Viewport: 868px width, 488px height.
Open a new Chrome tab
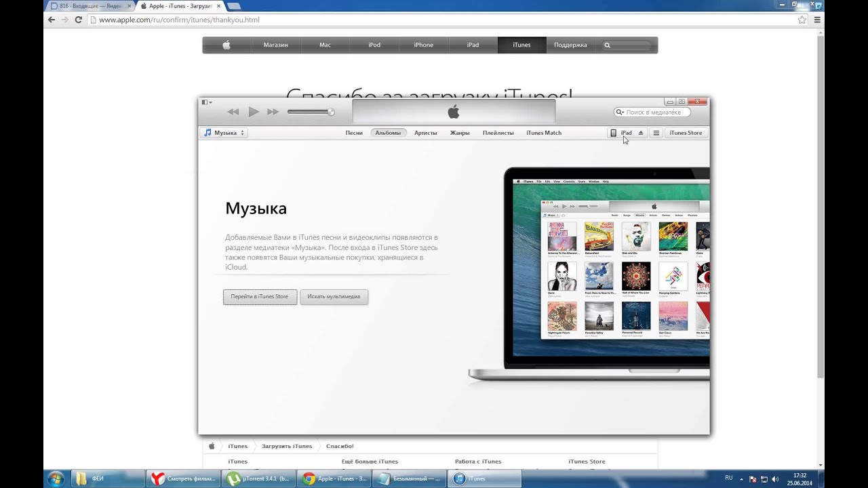234,6
